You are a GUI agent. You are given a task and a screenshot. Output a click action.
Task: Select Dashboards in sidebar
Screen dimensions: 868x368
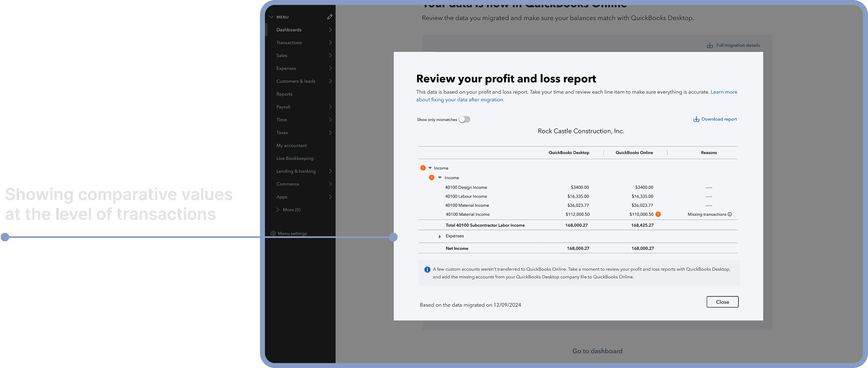point(289,30)
